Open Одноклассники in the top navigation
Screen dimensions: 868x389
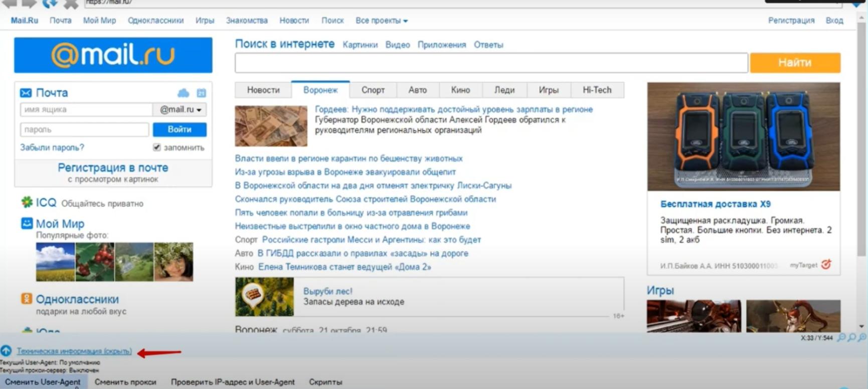[155, 21]
